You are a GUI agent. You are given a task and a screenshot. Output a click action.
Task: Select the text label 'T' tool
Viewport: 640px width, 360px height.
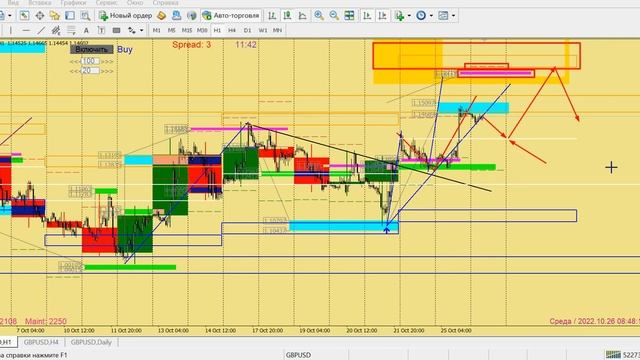101,30
